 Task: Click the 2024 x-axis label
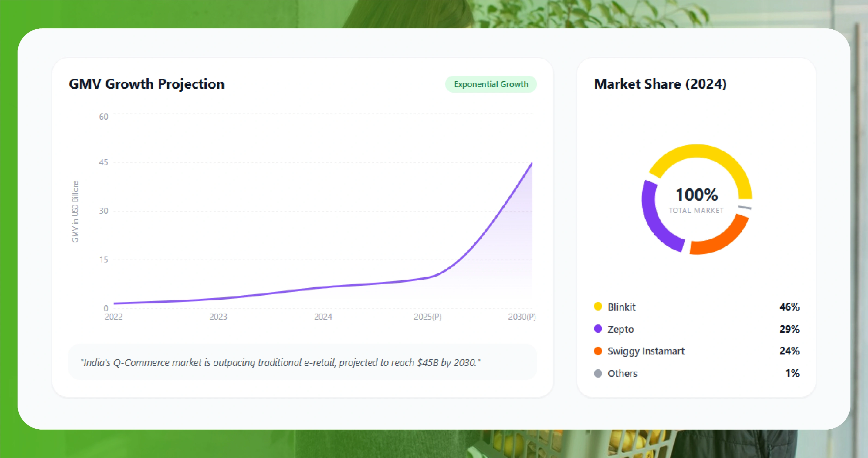tap(323, 317)
